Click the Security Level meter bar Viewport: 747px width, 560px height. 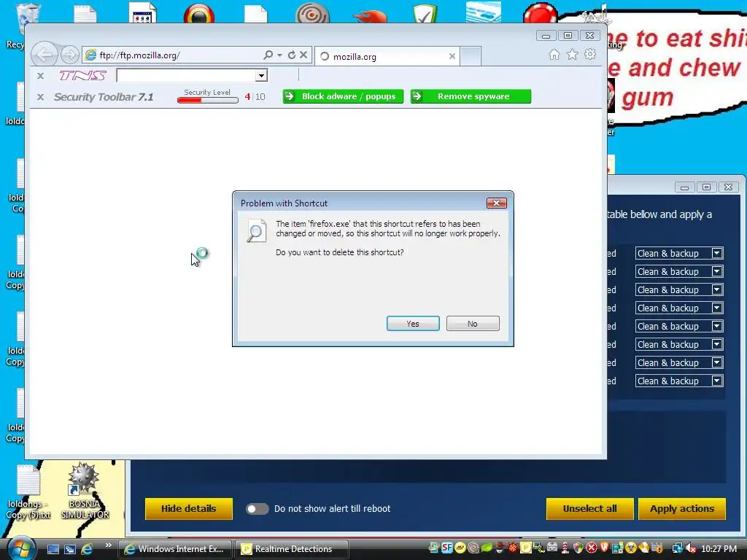208,100
